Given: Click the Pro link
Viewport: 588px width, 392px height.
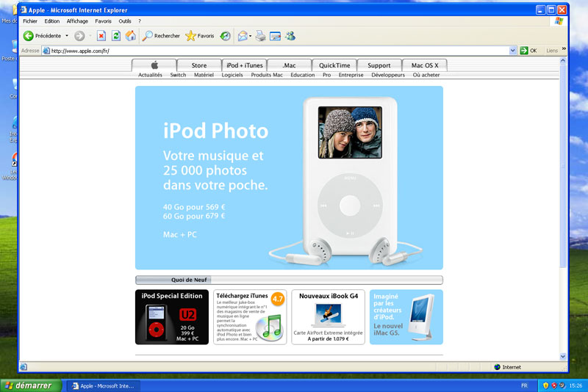Looking at the screenshot, I should tap(326, 75).
